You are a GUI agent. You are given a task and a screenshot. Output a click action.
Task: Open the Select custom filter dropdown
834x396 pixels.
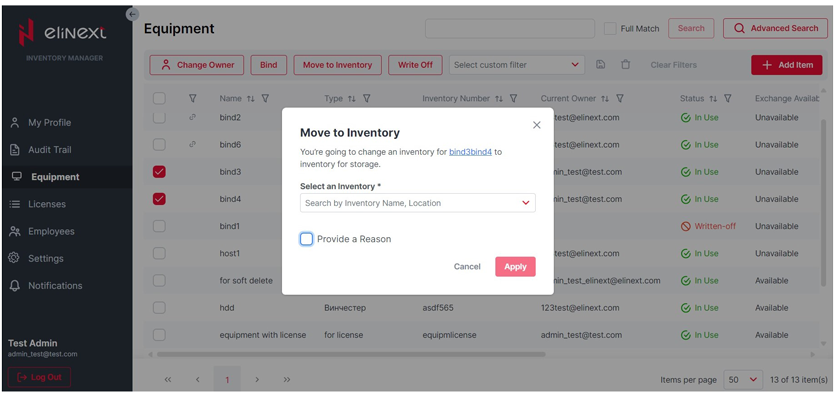point(517,65)
